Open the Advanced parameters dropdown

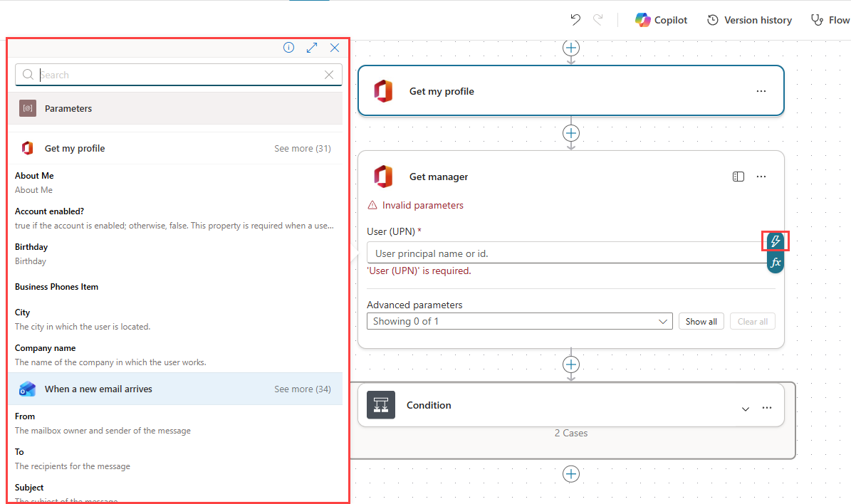(x=520, y=321)
